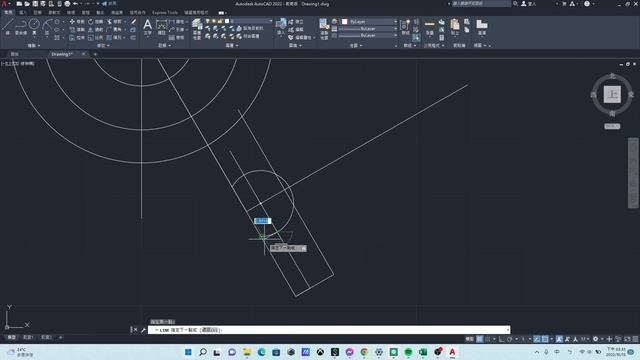Open the Windows Start menu

point(188,352)
